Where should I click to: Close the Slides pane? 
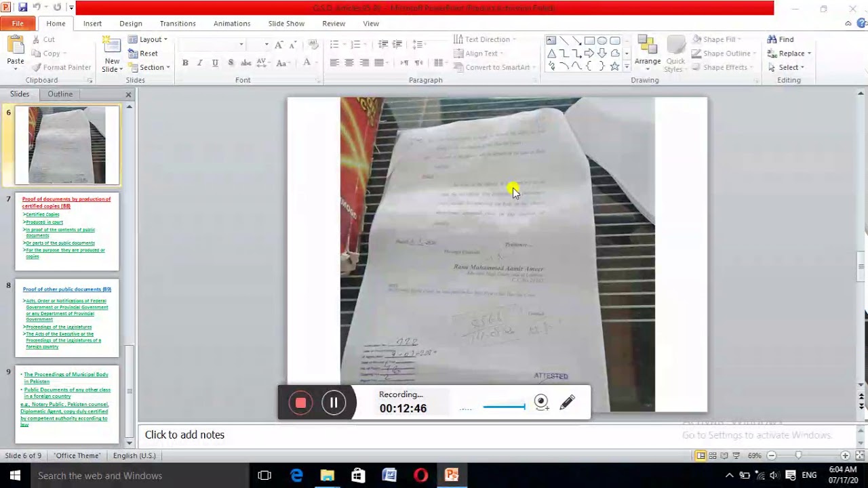tap(128, 94)
